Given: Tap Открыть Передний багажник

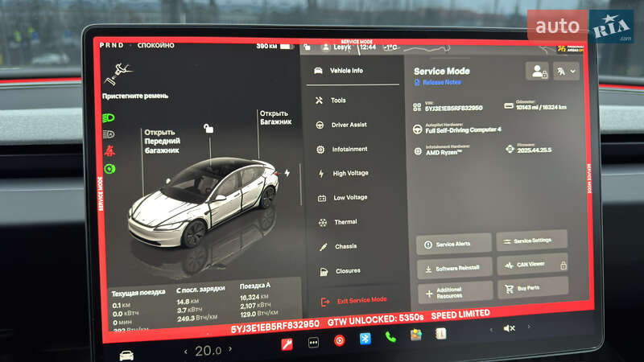Looking at the screenshot, I should tap(163, 142).
